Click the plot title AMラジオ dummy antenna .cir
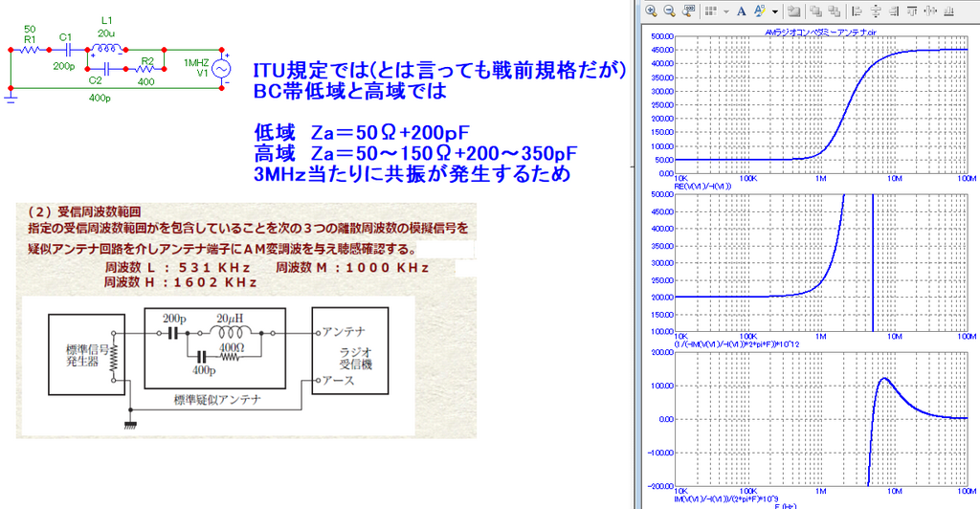Image resolution: width=980 pixels, height=509 pixels. (x=820, y=32)
